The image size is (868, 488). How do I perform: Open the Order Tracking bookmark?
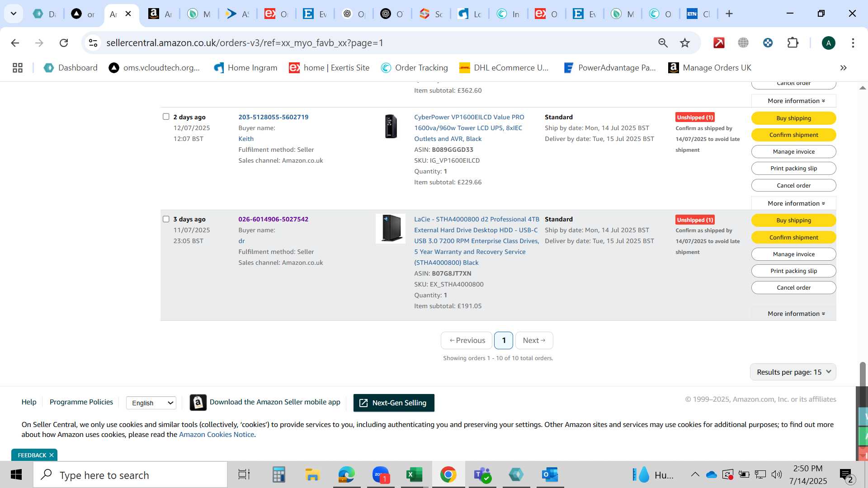(x=415, y=68)
